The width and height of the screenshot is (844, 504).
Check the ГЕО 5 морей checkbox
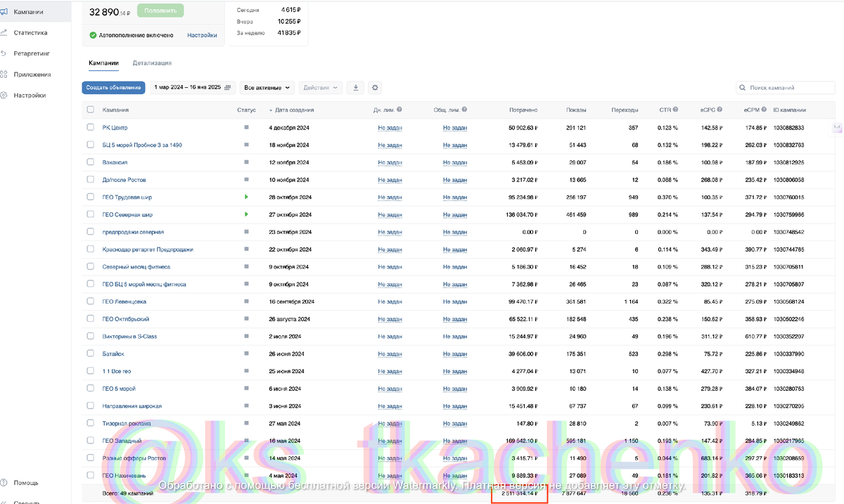pos(90,388)
